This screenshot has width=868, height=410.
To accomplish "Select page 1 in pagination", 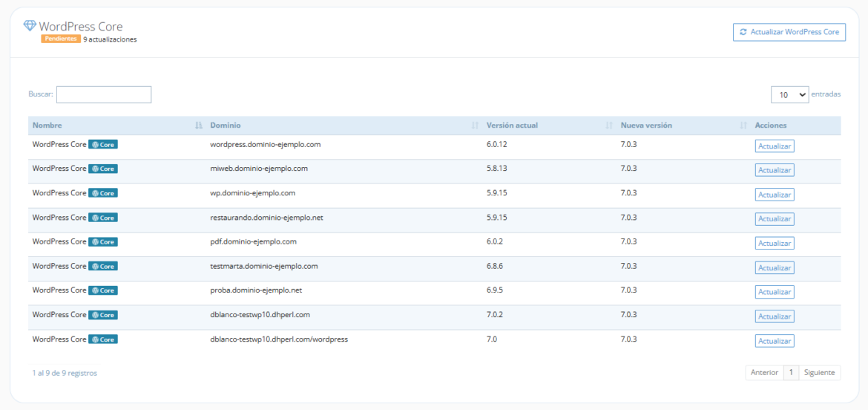I will (x=791, y=373).
